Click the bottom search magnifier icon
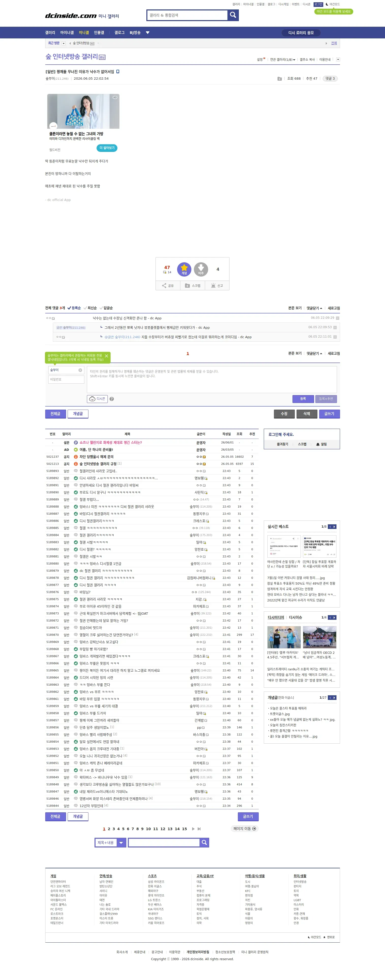385x980 pixels. point(204,843)
